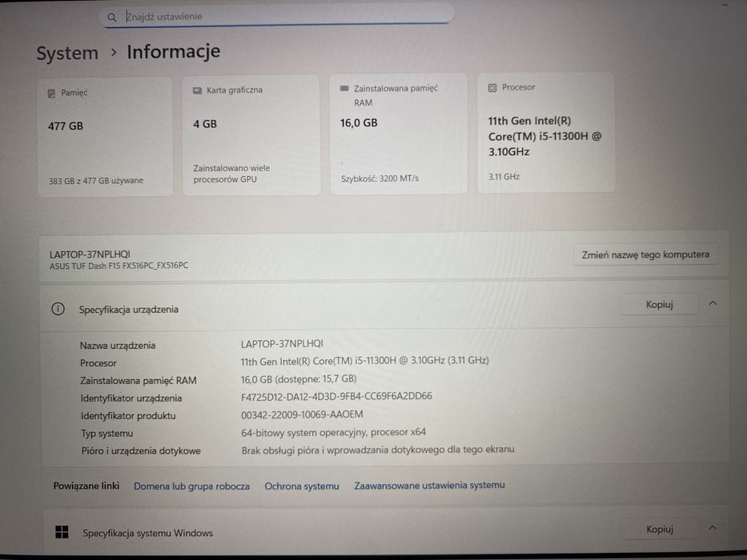Viewport: 747px width, 560px height.
Task: Click the Karta graficzna GPU icon
Action: (x=197, y=90)
